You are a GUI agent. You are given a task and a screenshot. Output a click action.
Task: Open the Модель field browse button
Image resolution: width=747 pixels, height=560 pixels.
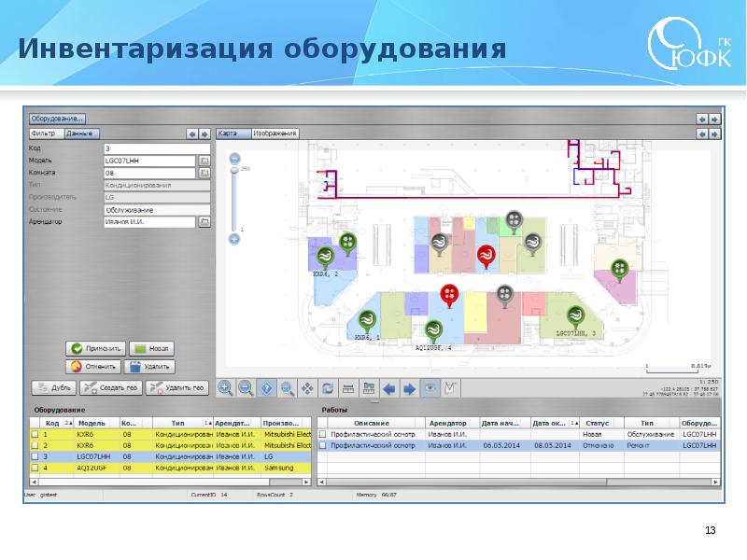coord(204,161)
